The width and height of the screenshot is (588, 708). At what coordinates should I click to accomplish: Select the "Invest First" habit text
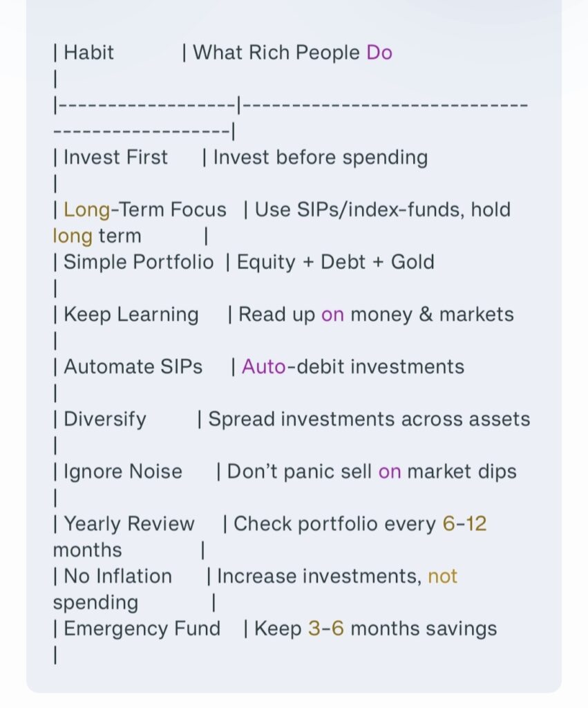click(x=115, y=158)
